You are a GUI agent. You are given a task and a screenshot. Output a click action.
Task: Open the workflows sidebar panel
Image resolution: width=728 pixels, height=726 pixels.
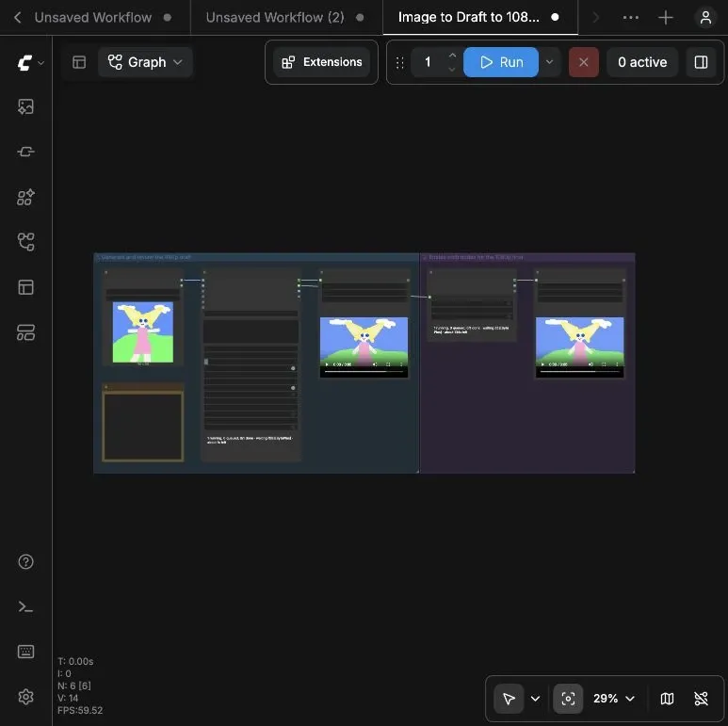pos(26,242)
